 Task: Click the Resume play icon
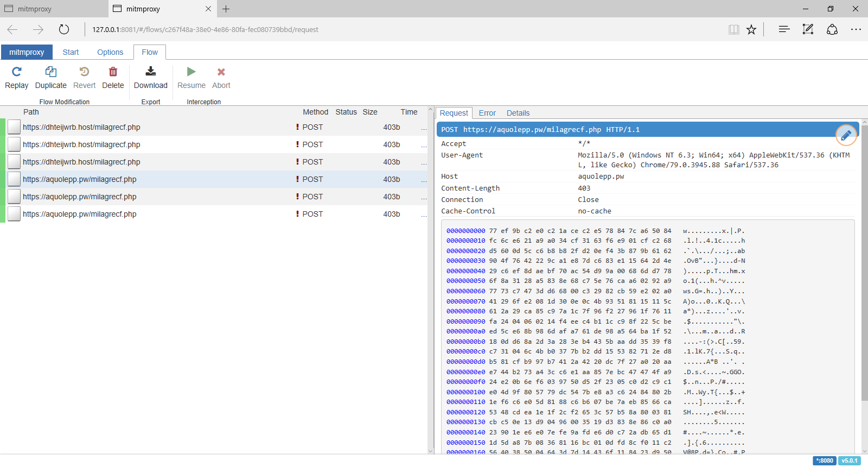coord(192,72)
